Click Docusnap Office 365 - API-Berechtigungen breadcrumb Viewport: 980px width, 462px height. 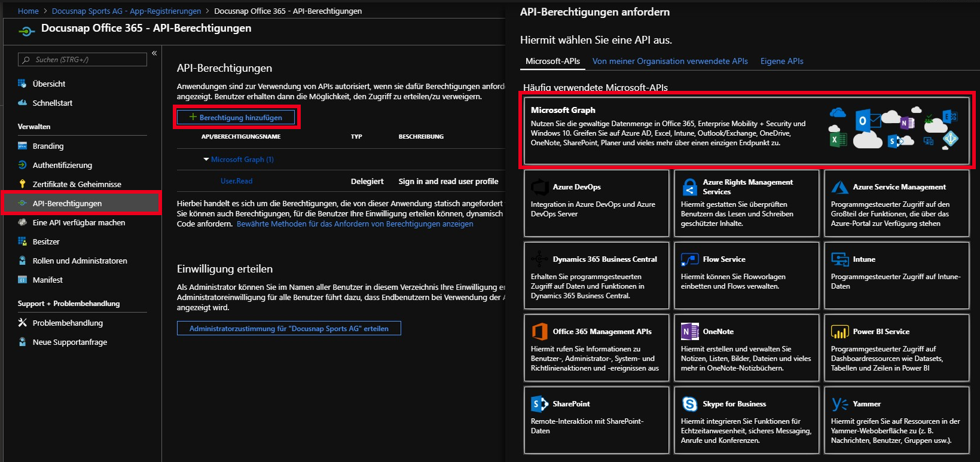[288, 11]
